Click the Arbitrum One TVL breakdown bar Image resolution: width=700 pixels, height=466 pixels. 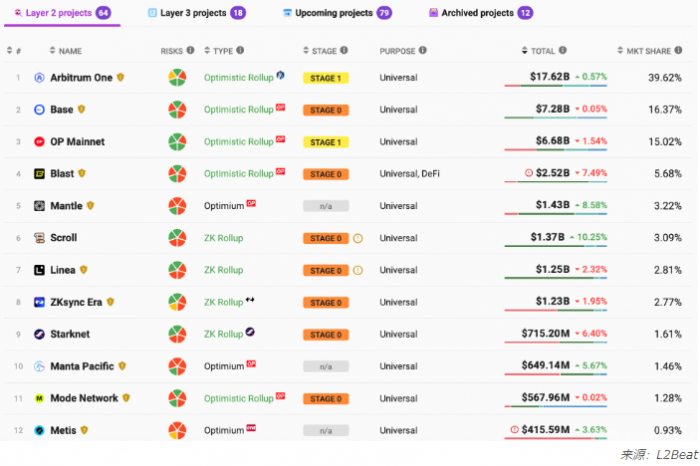(555, 85)
